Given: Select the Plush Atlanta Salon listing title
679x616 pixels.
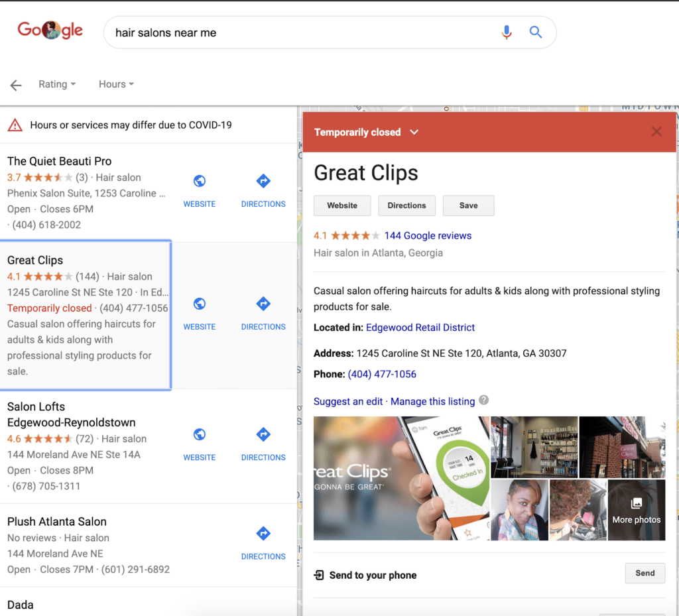Looking at the screenshot, I should tap(57, 522).
